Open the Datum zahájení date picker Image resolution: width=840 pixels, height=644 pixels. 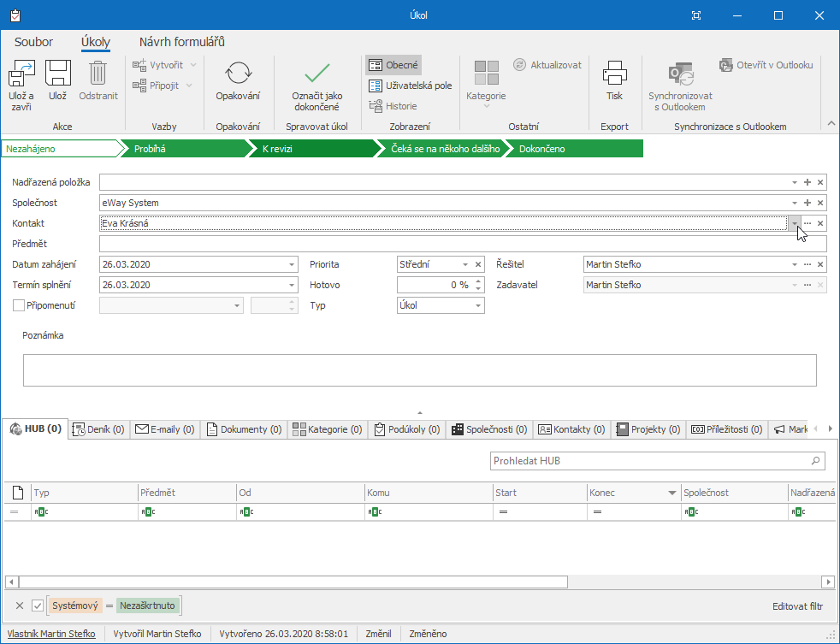click(291, 264)
